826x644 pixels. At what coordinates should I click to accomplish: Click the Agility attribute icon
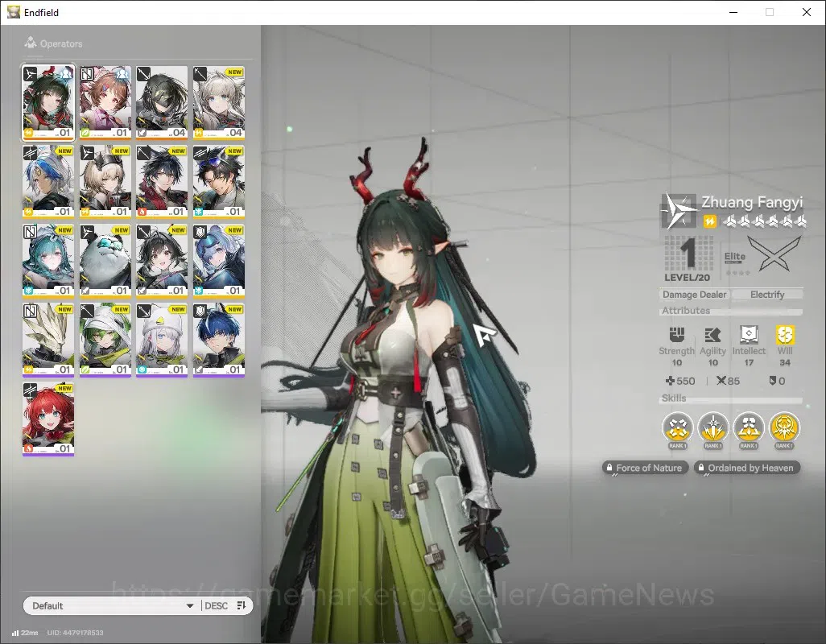click(x=712, y=335)
